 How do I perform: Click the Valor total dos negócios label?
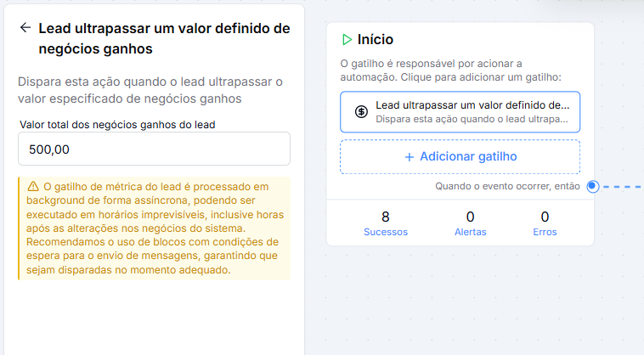pyautogui.click(x=117, y=125)
